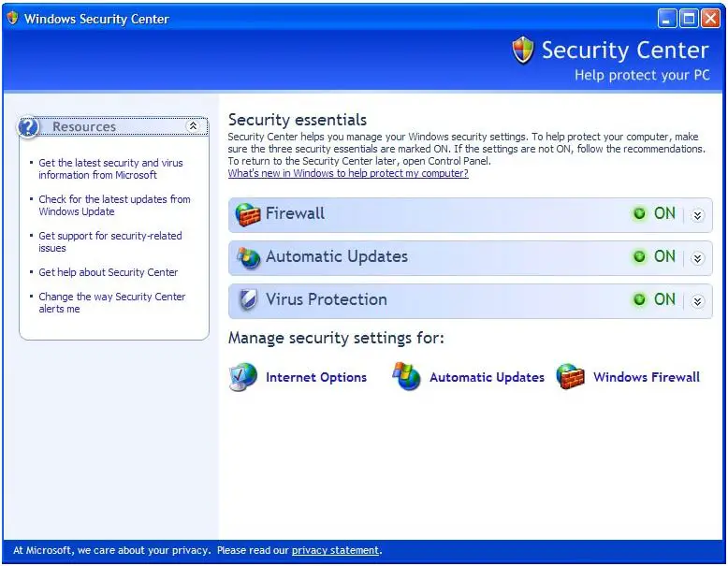728x566 pixels.
Task: Click 'Manage security settings for:' heading
Action: (x=336, y=338)
